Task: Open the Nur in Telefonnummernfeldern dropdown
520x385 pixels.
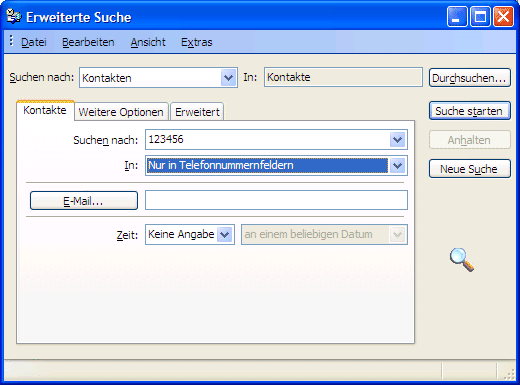Action: pos(398,165)
